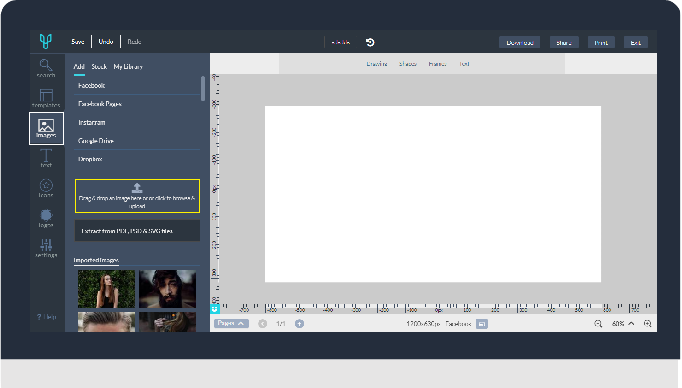This screenshot has height=388, width=682.
Task: Switch to the Add tab
Action: [x=79, y=67]
